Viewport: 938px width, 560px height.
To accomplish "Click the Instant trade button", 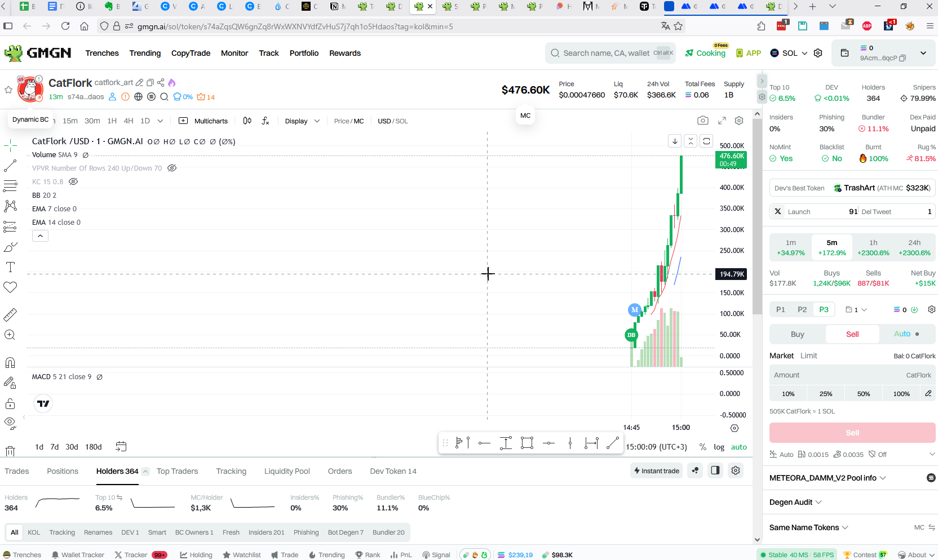I will tap(656, 470).
